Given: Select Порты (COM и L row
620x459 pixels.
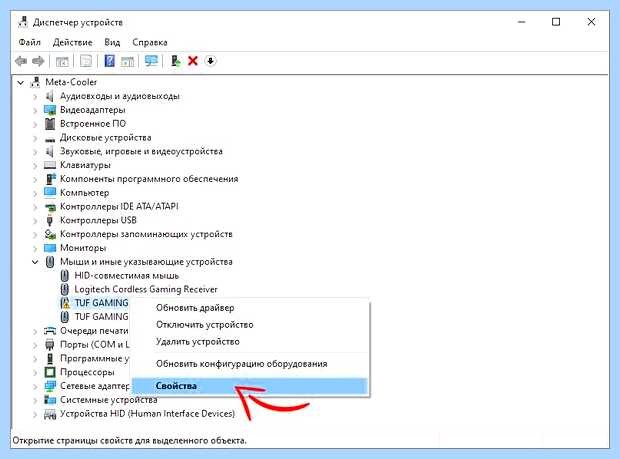Looking at the screenshot, I should 95,344.
